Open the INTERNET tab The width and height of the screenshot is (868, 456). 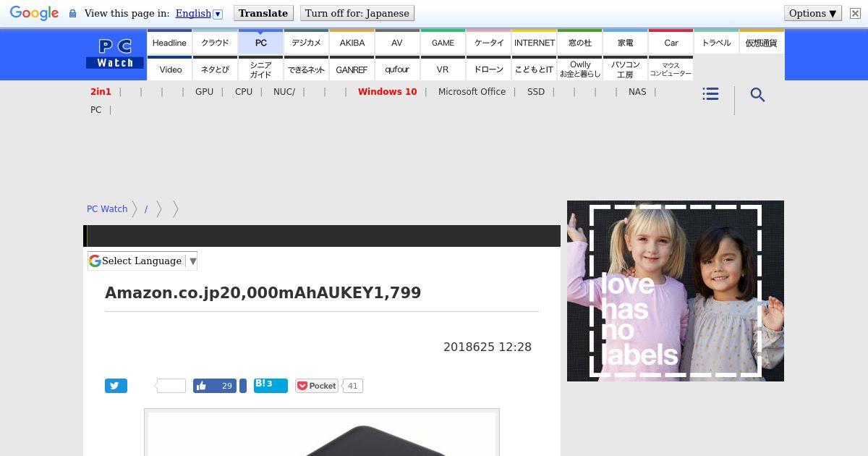click(x=534, y=42)
